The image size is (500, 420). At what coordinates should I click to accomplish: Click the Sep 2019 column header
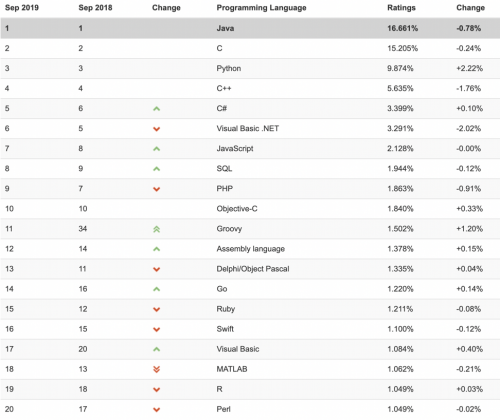pyautogui.click(x=22, y=8)
